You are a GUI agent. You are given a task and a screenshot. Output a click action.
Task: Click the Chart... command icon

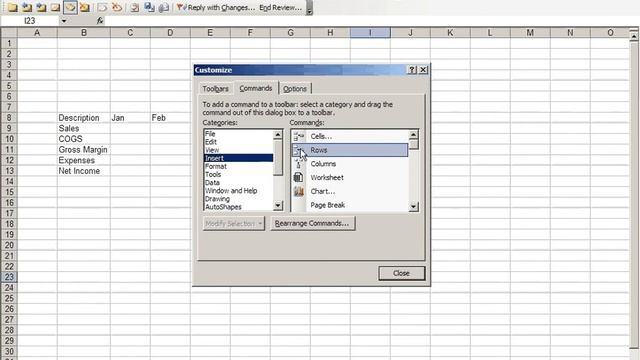[299, 191]
